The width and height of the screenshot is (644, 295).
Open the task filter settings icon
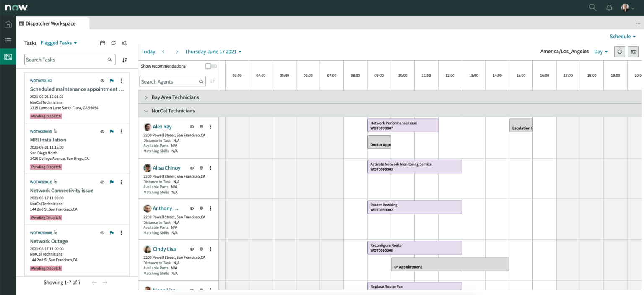[x=124, y=43]
